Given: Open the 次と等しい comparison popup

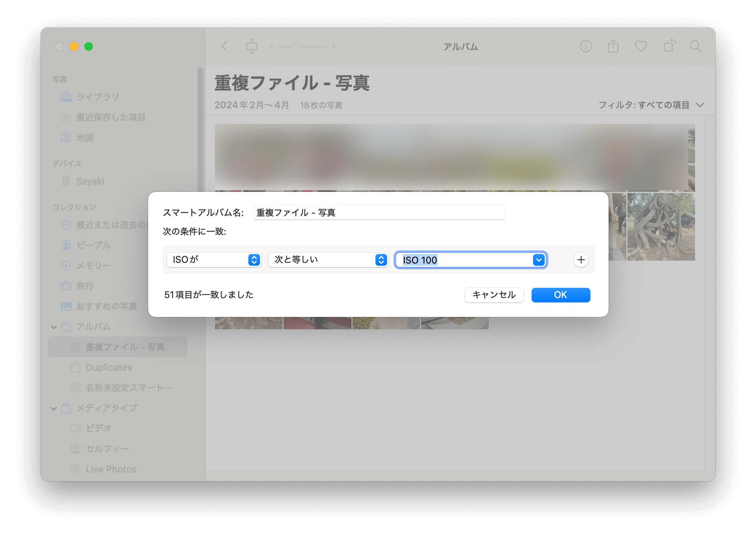Looking at the screenshot, I should 328,260.
